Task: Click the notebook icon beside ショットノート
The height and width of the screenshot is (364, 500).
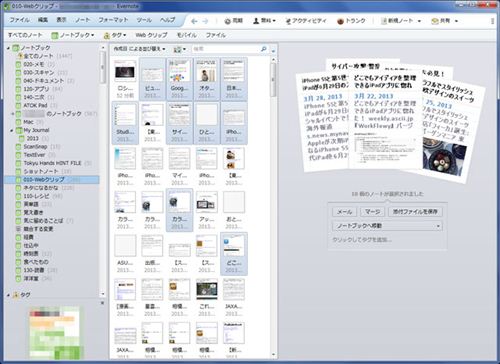Action: [x=19, y=171]
